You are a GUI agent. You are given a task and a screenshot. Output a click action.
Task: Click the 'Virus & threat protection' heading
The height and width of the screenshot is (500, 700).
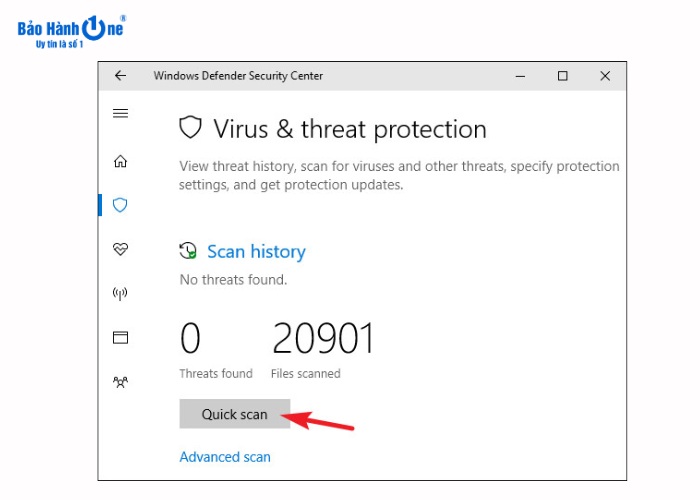(x=350, y=129)
